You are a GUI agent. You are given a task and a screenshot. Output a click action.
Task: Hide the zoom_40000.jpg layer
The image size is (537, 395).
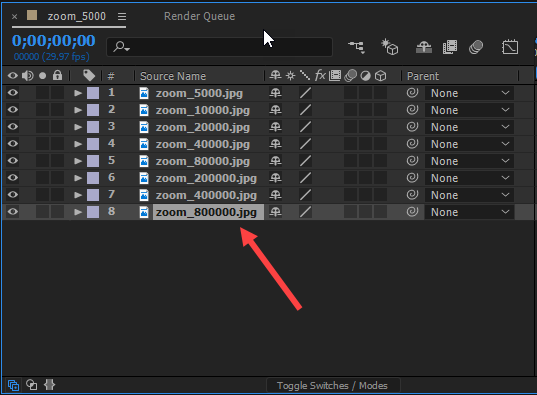[x=13, y=144]
